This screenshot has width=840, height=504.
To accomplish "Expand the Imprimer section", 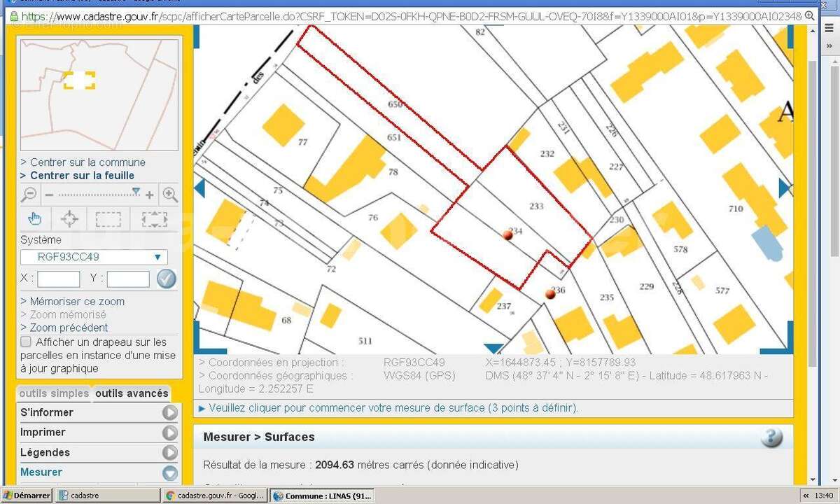I will coord(170,433).
